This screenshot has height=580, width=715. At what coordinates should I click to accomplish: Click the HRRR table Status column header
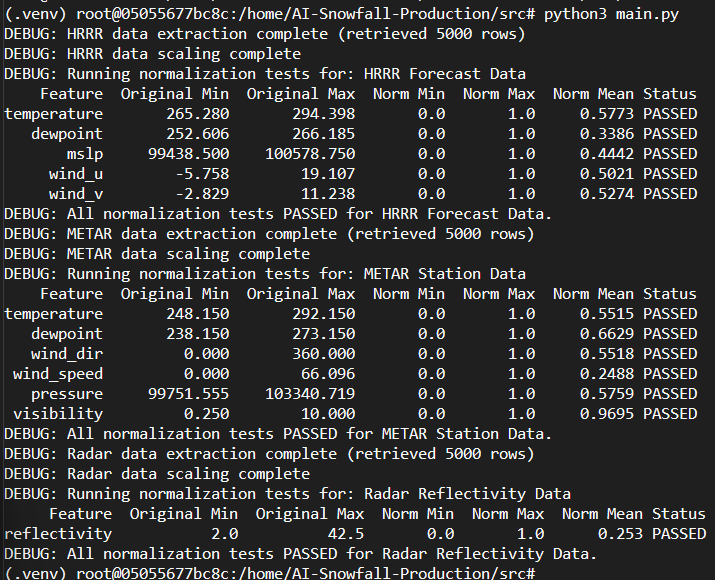coord(670,94)
